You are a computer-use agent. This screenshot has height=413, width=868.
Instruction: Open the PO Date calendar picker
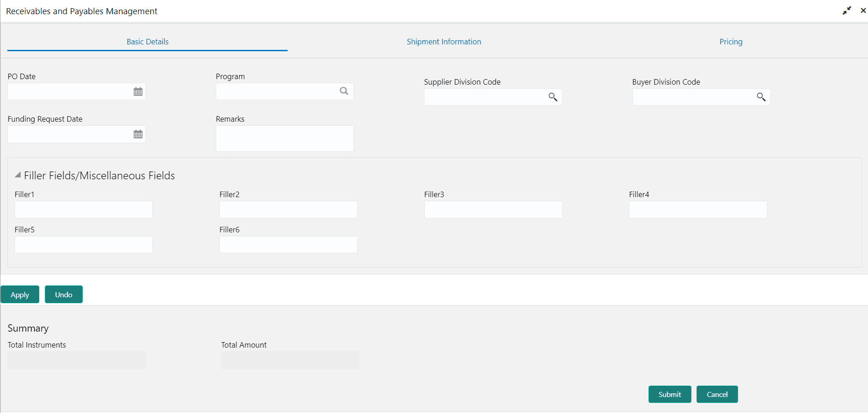tap(138, 92)
